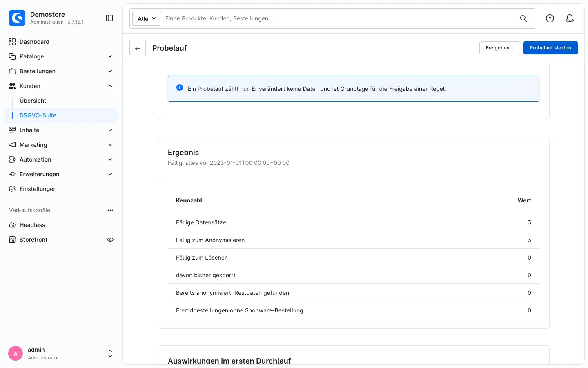588x368 pixels.
Task: Click the Marketing megaphone icon
Action: click(12, 145)
